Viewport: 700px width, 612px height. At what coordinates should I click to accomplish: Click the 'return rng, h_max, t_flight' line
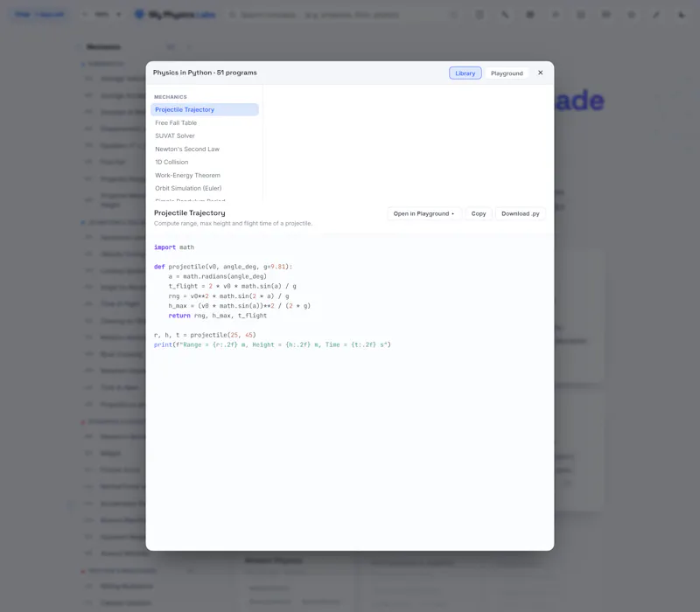217,316
